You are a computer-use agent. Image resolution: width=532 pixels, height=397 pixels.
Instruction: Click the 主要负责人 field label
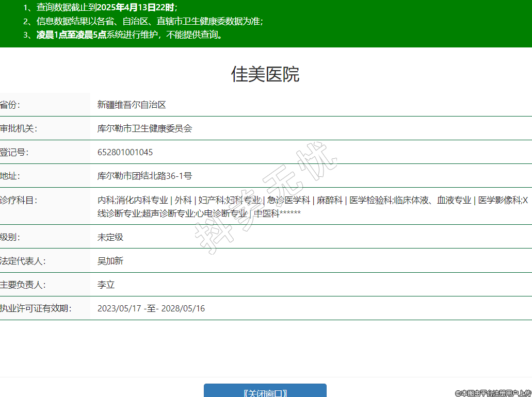[x=23, y=285]
